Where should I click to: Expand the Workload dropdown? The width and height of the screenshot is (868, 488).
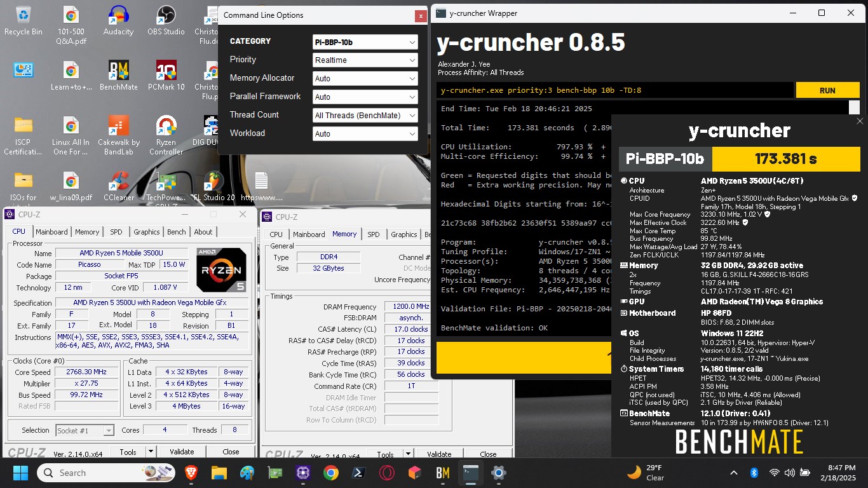[x=365, y=134]
